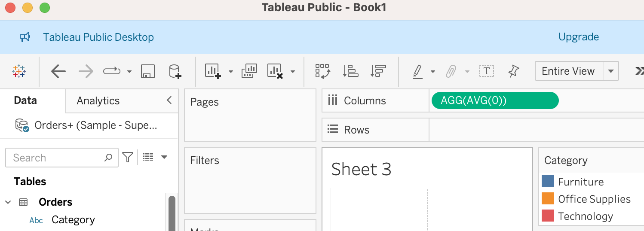644x231 pixels.
Task: Click the magnifier icon in Search box
Action: pyautogui.click(x=109, y=158)
